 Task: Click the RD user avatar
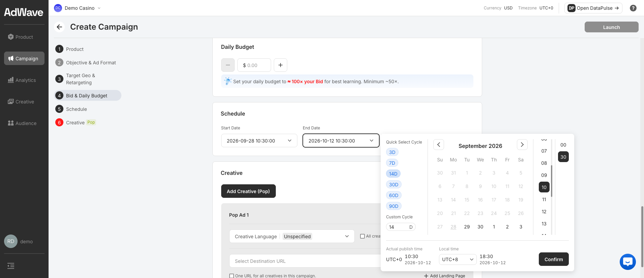[x=11, y=241]
